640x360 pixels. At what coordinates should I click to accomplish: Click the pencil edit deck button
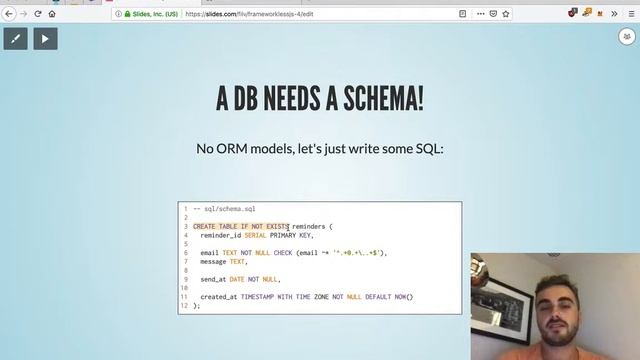[x=16, y=39]
